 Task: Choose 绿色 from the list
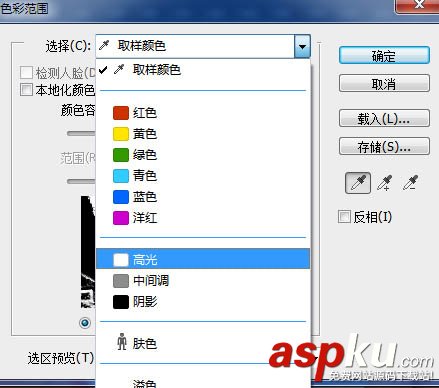[203, 155]
